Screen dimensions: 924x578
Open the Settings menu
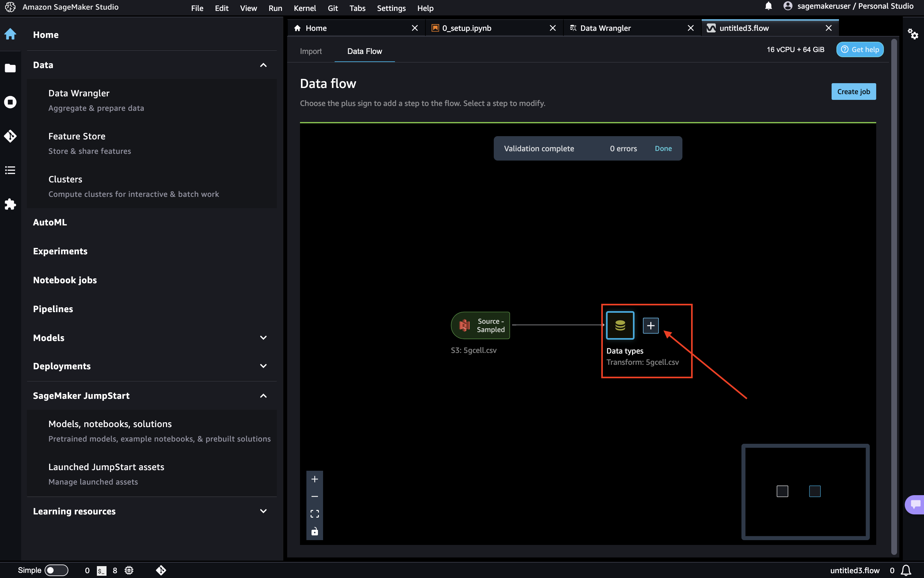click(x=391, y=8)
